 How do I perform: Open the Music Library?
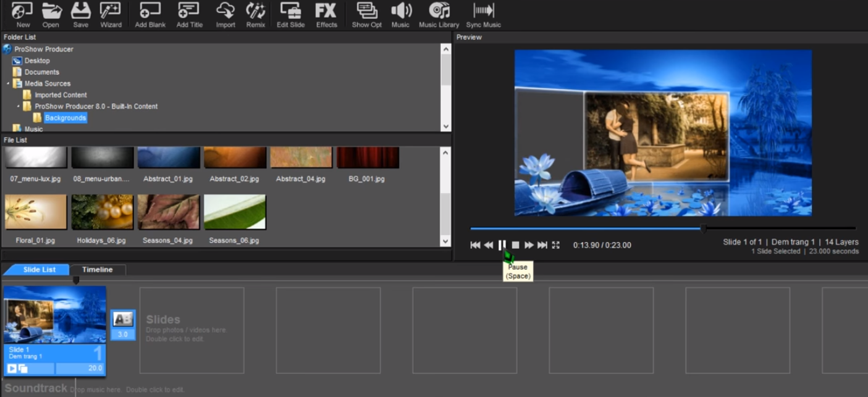point(439,12)
